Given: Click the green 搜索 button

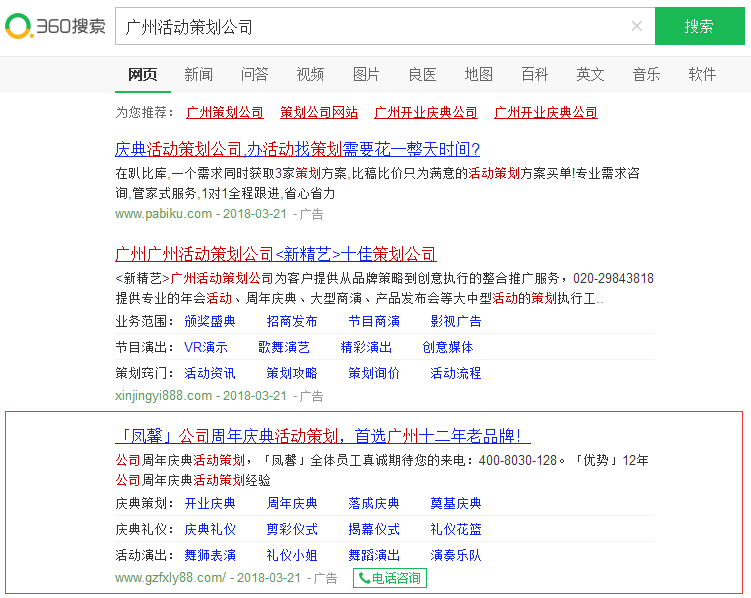Looking at the screenshot, I should coord(699,26).
